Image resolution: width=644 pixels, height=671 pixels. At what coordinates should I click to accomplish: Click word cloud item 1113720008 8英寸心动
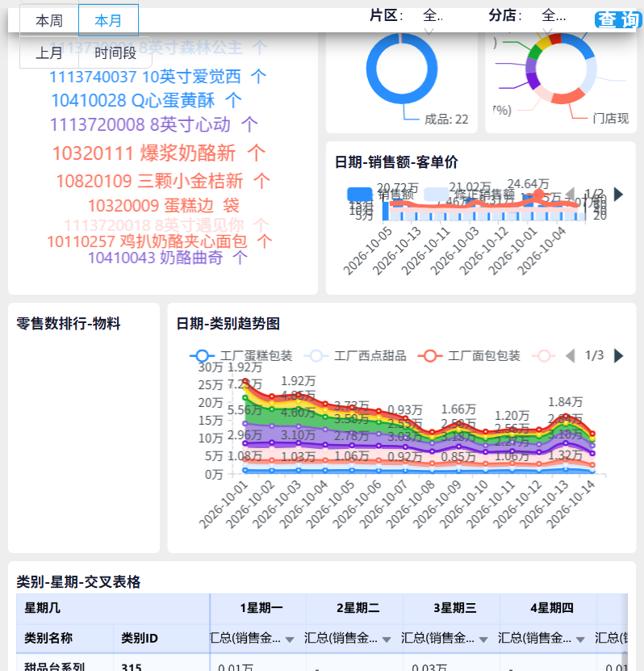[154, 124]
